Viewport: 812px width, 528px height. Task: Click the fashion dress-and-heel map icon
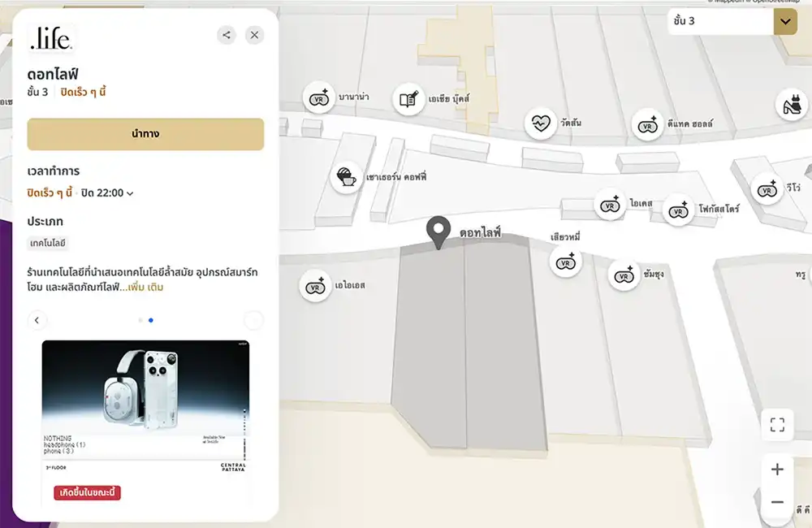coord(791,105)
